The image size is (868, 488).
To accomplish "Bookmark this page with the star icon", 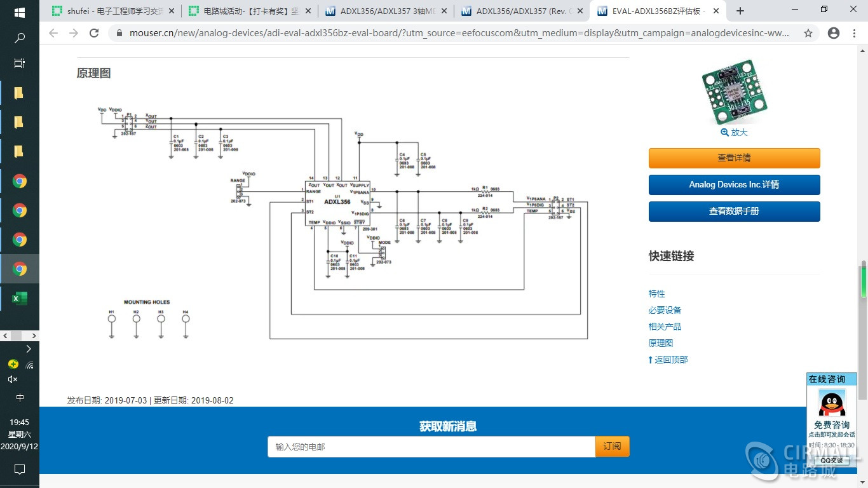I will 808,33.
